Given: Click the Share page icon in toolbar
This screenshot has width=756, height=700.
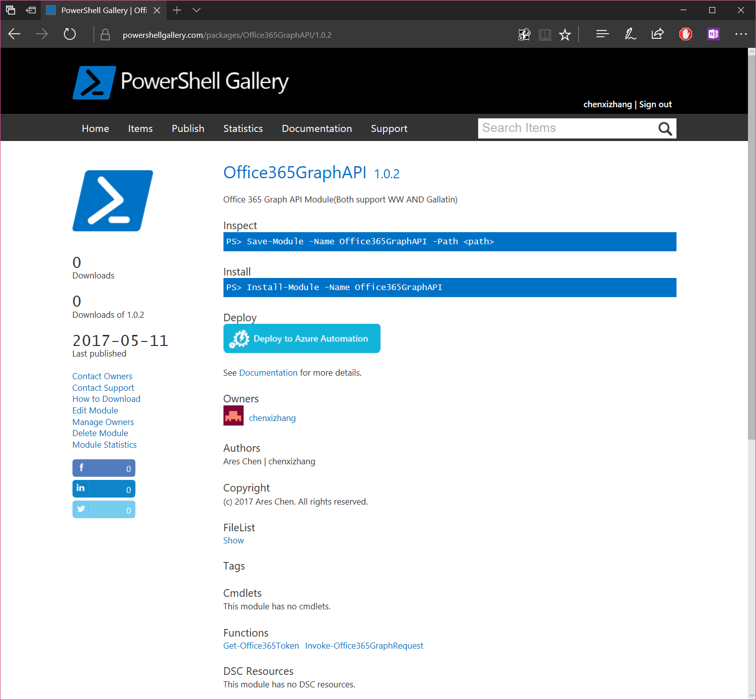Looking at the screenshot, I should (657, 34).
